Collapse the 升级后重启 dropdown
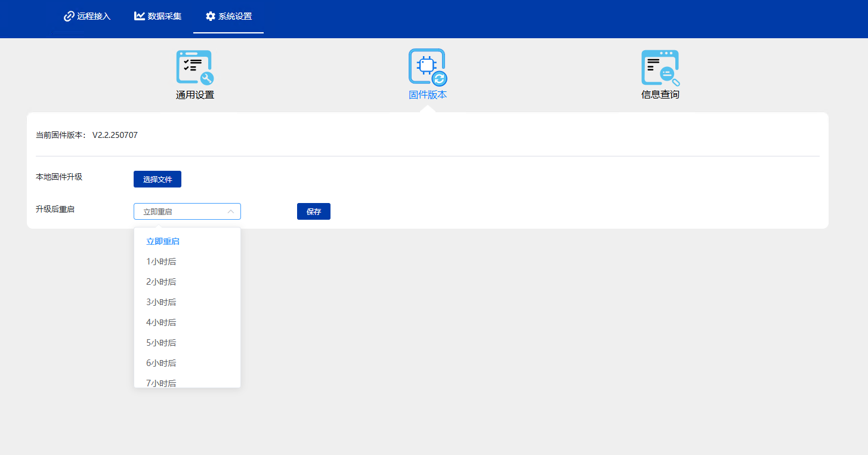Image resolution: width=868 pixels, height=455 pixels. 187,211
